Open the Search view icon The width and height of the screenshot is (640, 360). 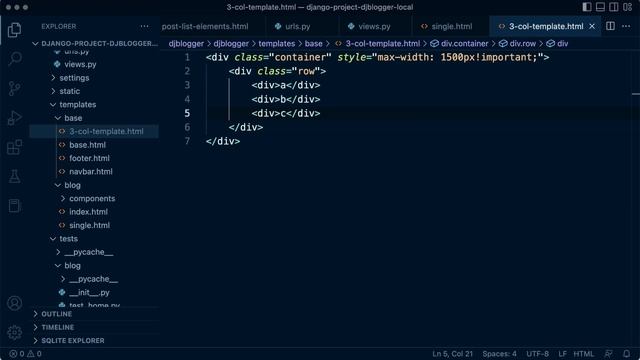pos(14,59)
